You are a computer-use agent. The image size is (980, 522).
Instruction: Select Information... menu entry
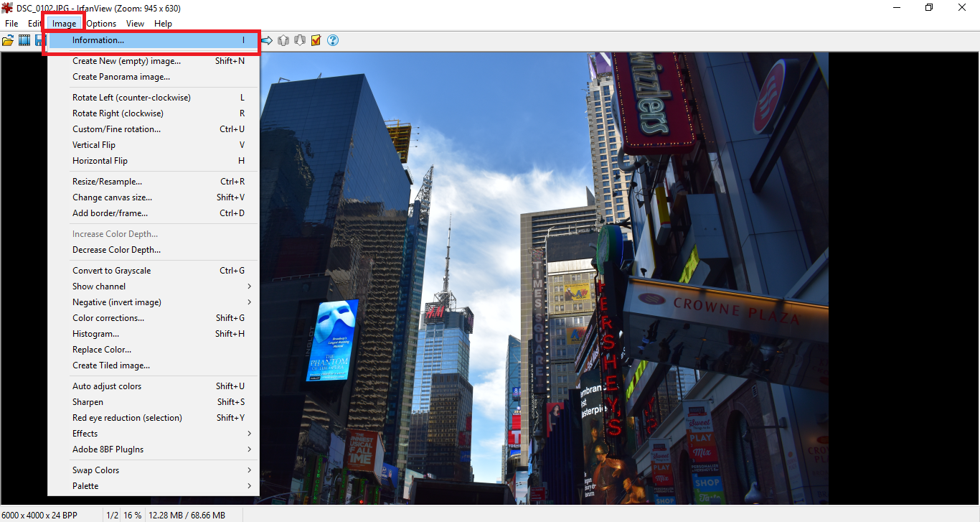(x=153, y=40)
